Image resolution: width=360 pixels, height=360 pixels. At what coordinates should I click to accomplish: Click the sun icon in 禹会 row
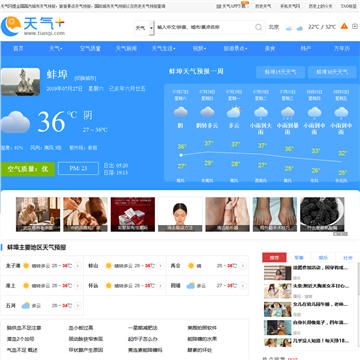[191, 266]
